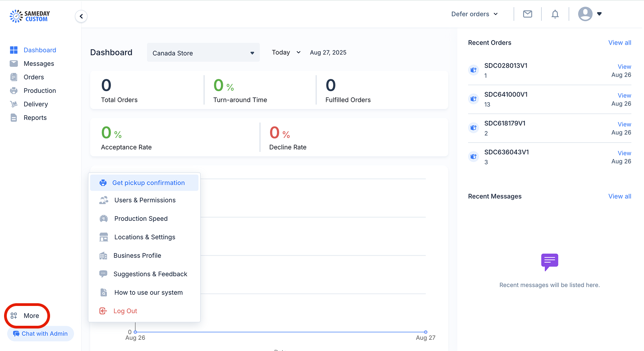Click the user avatar profile icon
644x351 pixels.
pos(585,14)
